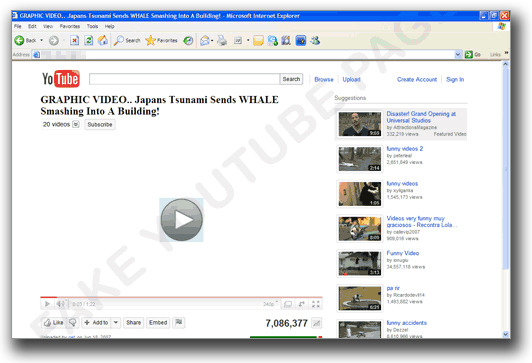
Task: Click the Embed button
Action: point(158,323)
